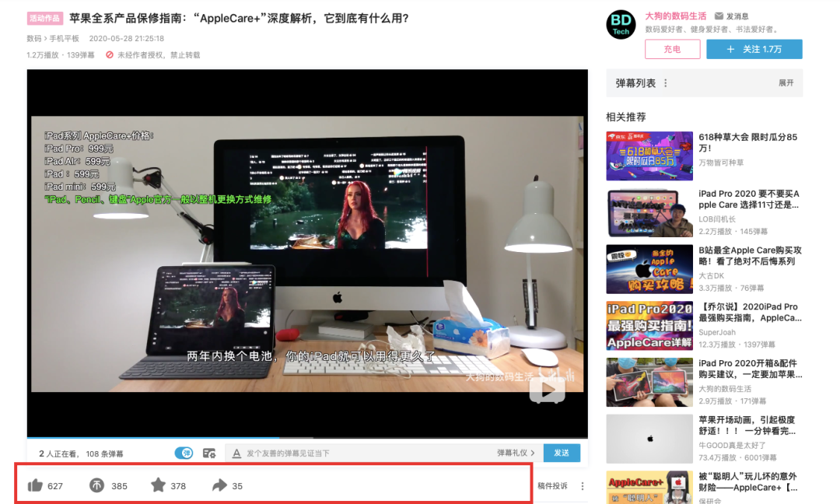Click the thumbs-up like icon showing 627
The height and width of the screenshot is (504, 840).
[35, 485]
